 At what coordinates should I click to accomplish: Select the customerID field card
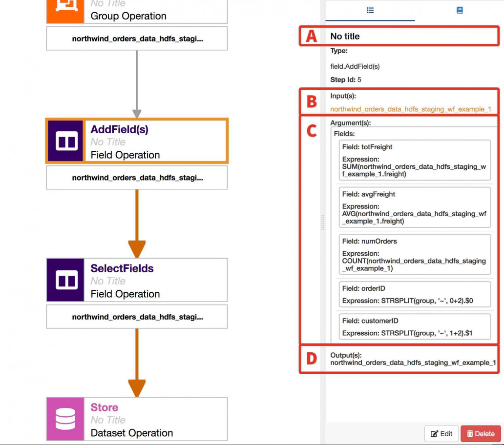415,327
